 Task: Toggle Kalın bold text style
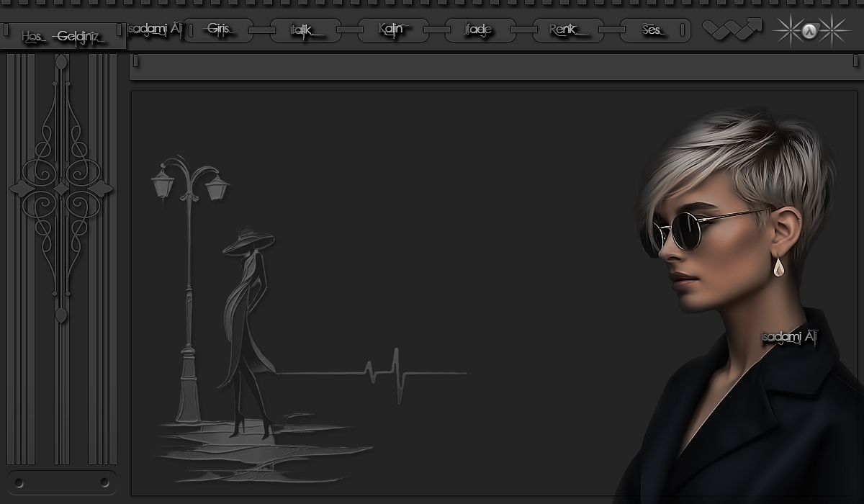(x=393, y=30)
